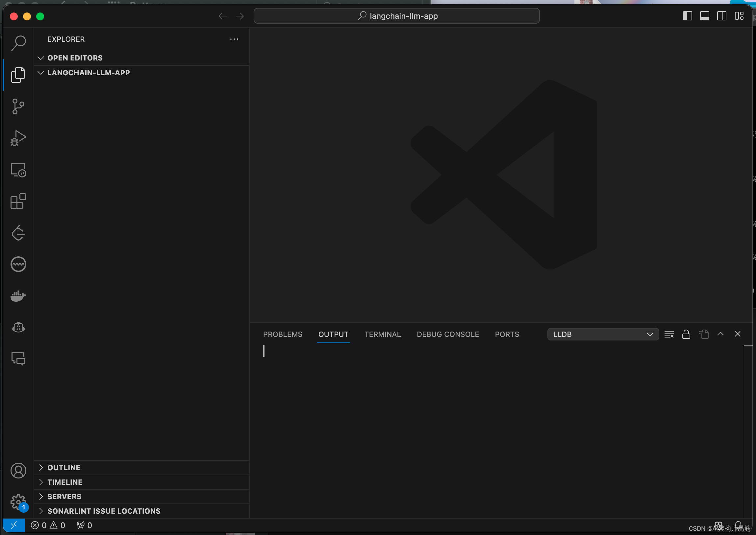Switch to the PROBLEMS tab

point(282,334)
